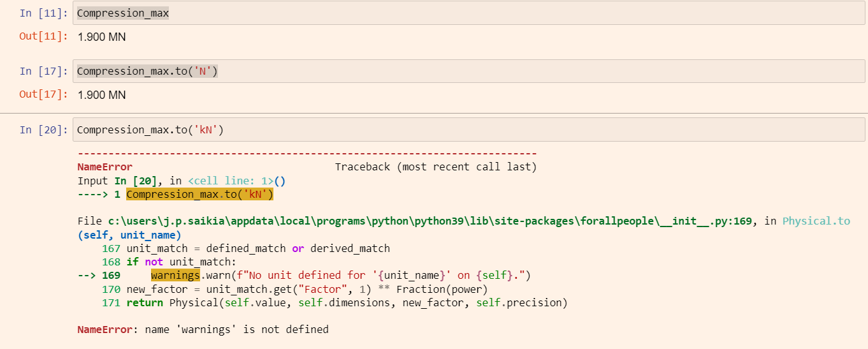
Task: Click the highlighted 'warnings' word on line 169
Action: pos(175,276)
